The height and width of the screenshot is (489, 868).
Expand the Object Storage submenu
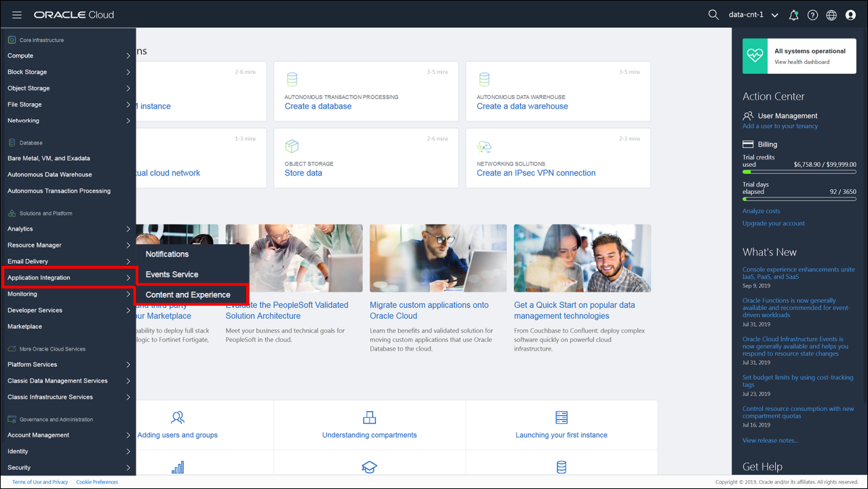coord(68,88)
